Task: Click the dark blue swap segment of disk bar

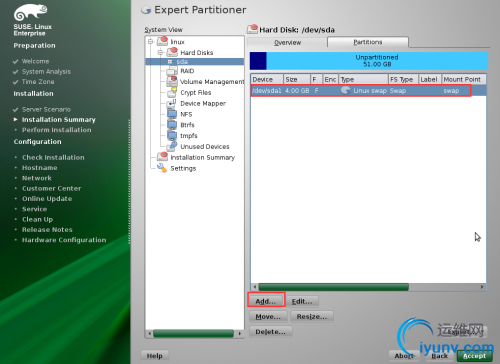Action: [x=258, y=61]
